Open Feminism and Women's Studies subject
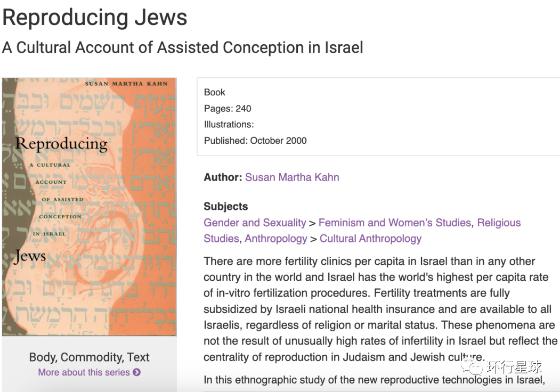The height and width of the screenshot is (392, 560). [395, 223]
